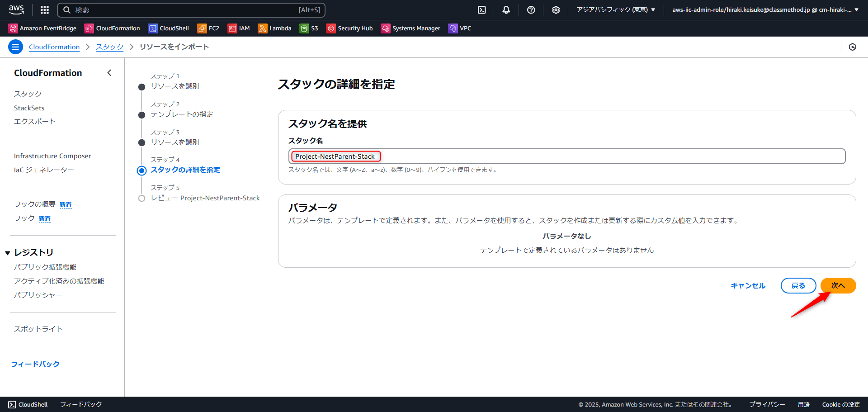The image size is (868, 412).
Task: Click the 検索 search field
Action: point(191,10)
